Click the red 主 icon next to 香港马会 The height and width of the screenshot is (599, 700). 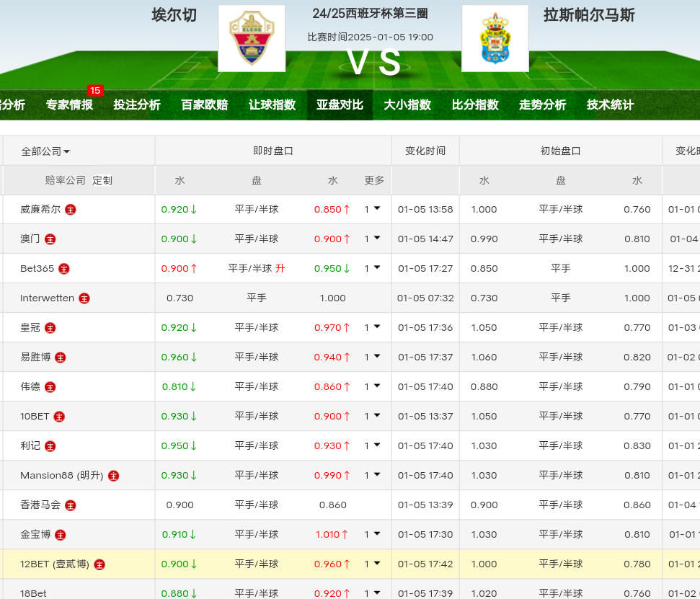click(71, 505)
